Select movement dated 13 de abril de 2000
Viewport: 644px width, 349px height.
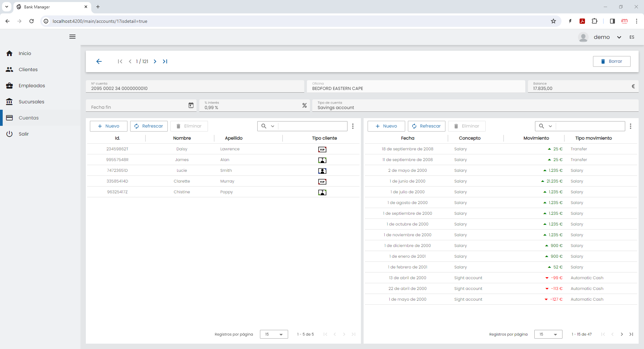click(x=501, y=278)
